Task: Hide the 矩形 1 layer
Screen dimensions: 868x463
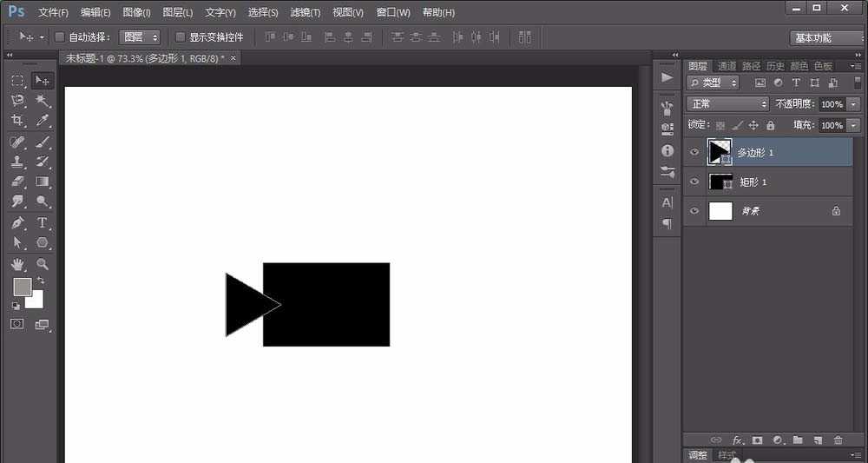Action: [x=694, y=182]
